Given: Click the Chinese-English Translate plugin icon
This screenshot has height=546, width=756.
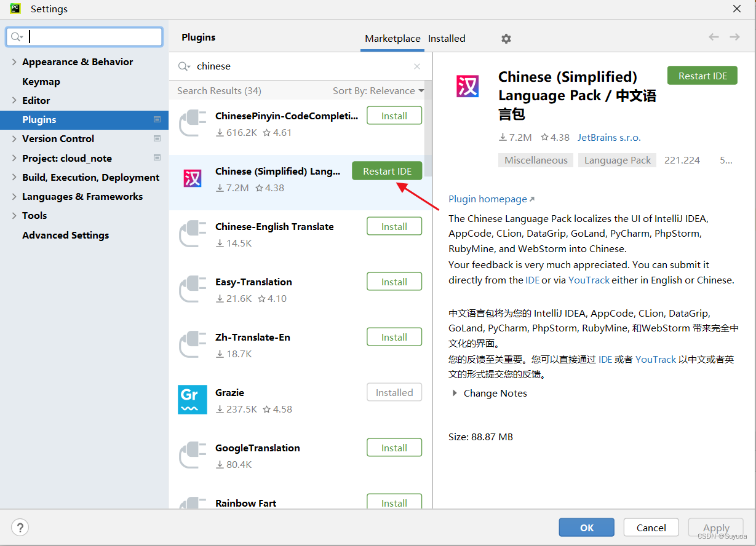Looking at the screenshot, I should [192, 234].
